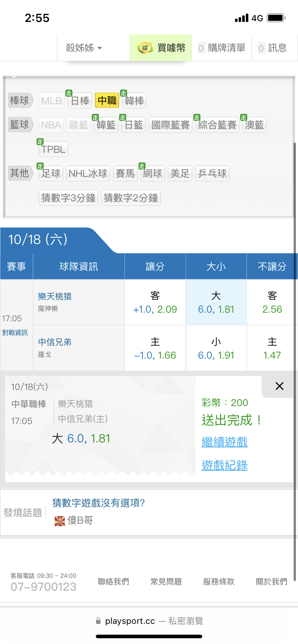Open 遊戲紀錄 game history link
This screenshot has height=644, width=298.
pyautogui.click(x=225, y=465)
